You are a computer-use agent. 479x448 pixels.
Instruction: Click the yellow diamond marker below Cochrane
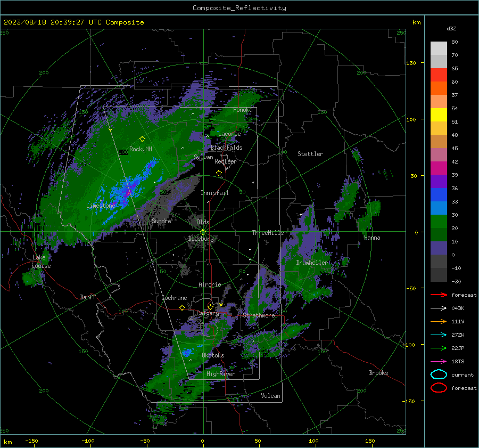[x=182, y=307]
